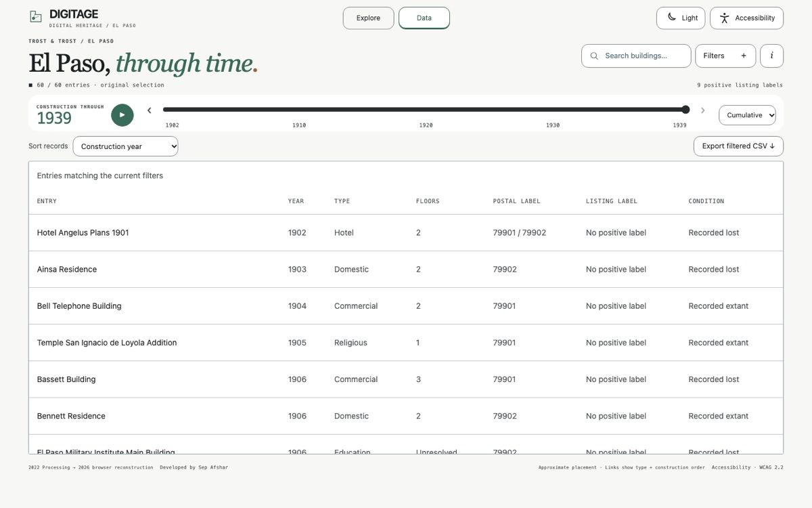Click 'Accessibility · WCAG 2.2' footer link
The width and height of the screenshot is (812, 508).
coord(747,467)
